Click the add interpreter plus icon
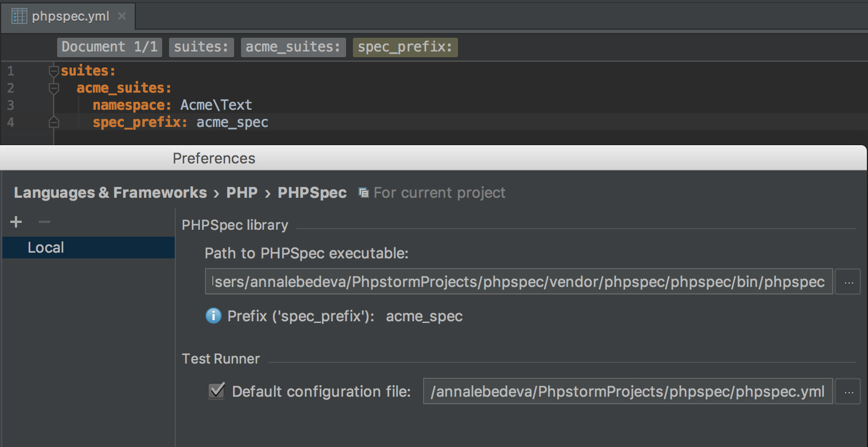Screen dimensions: 868x447 click(x=16, y=222)
